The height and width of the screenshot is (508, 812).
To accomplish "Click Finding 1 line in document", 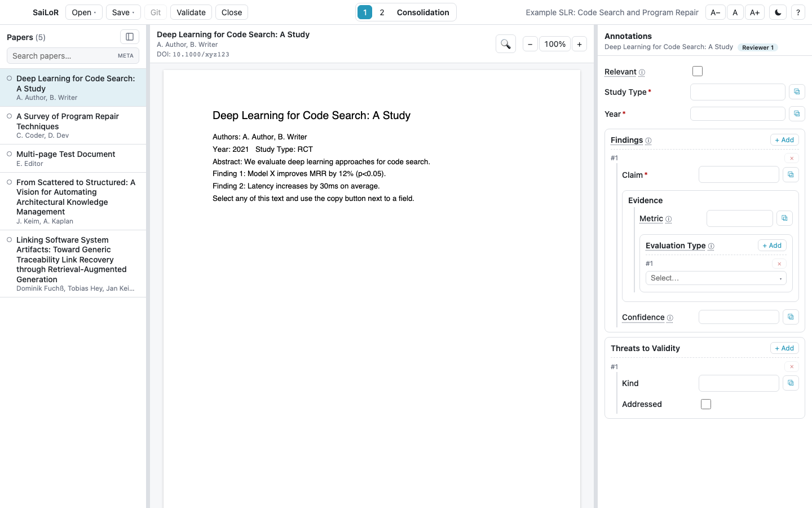I will pyautogui.click(x=299, y=174).
